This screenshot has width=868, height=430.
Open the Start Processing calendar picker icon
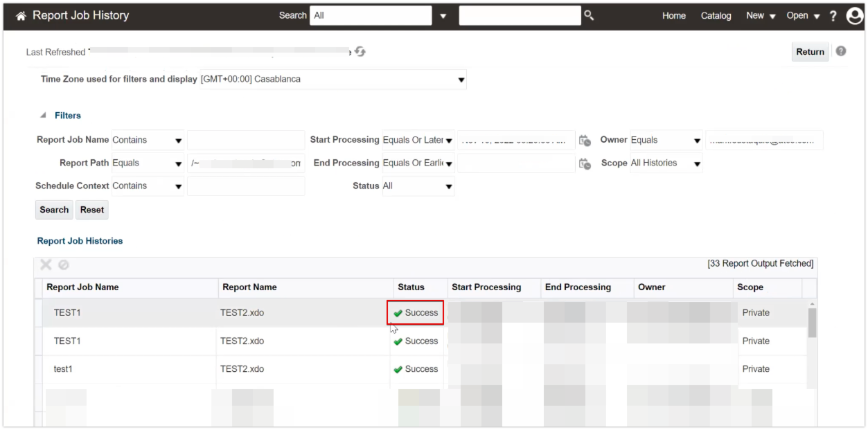click(x=585, y=141)
